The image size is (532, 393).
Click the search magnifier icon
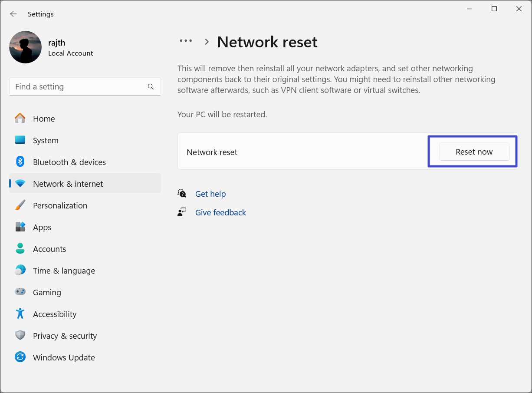(151, 87)
